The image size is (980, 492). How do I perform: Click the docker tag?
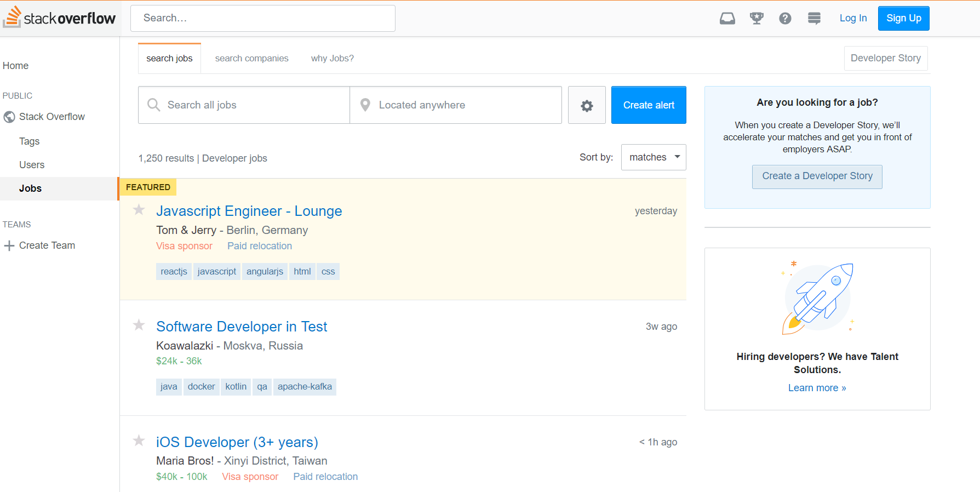[x=202, y=387]
